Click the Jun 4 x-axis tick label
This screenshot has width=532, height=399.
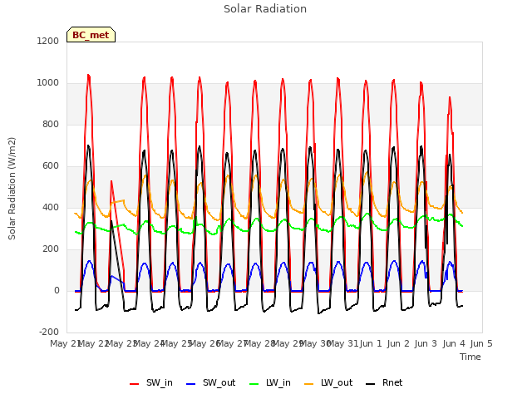click(454, 343)
